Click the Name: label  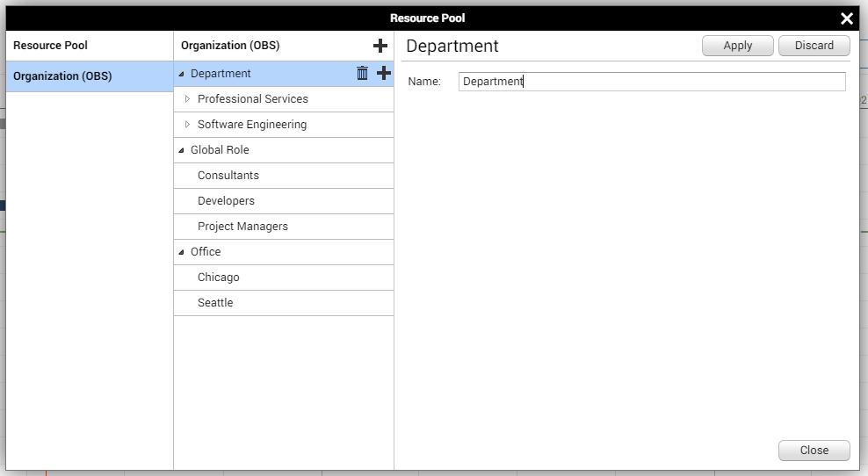click(424, 82)
